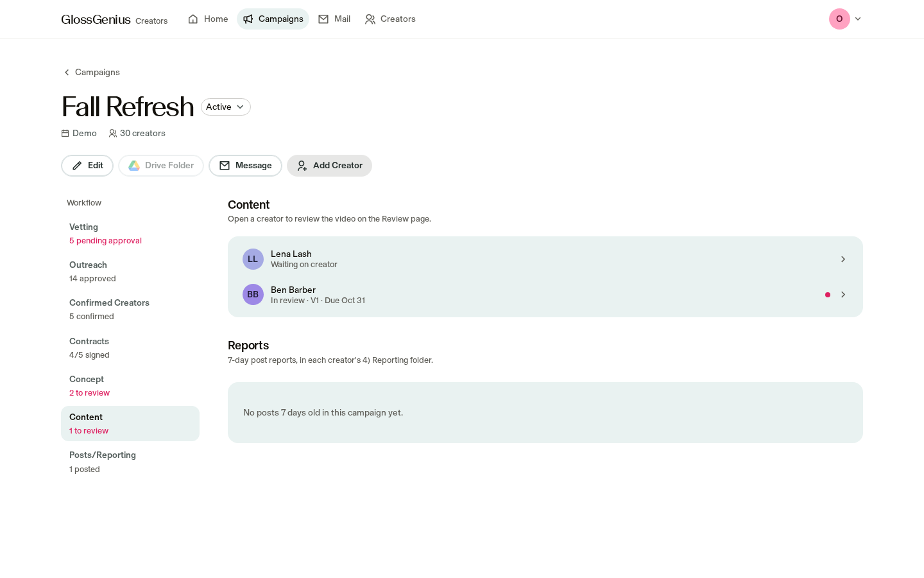This screenshot has height=578, width=924.
Task: Click the add-person icon on Add Creator
Action: (302, 166)
